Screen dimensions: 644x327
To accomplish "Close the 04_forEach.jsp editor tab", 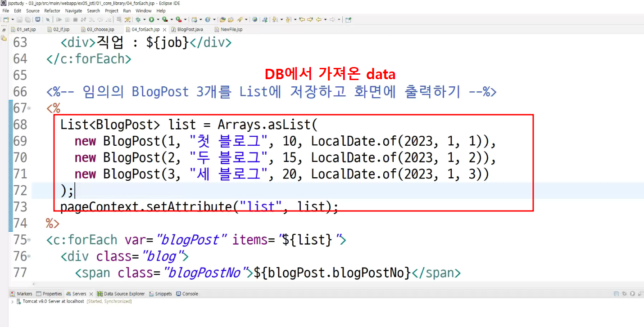I will [164, 30].
